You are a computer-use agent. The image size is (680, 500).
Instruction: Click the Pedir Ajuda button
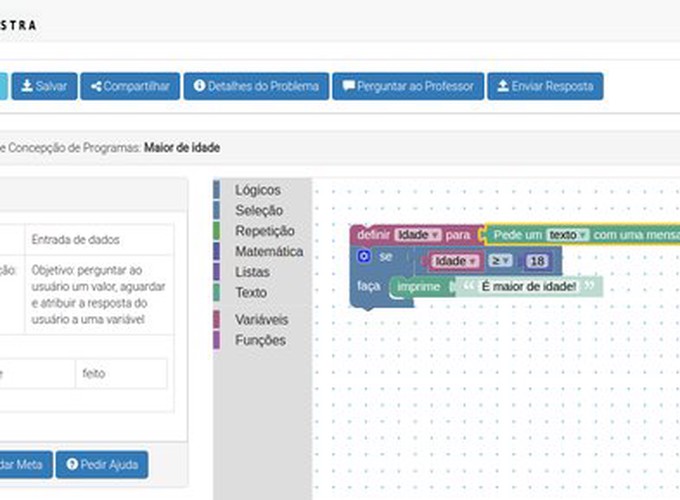click(x=102, y=465)
